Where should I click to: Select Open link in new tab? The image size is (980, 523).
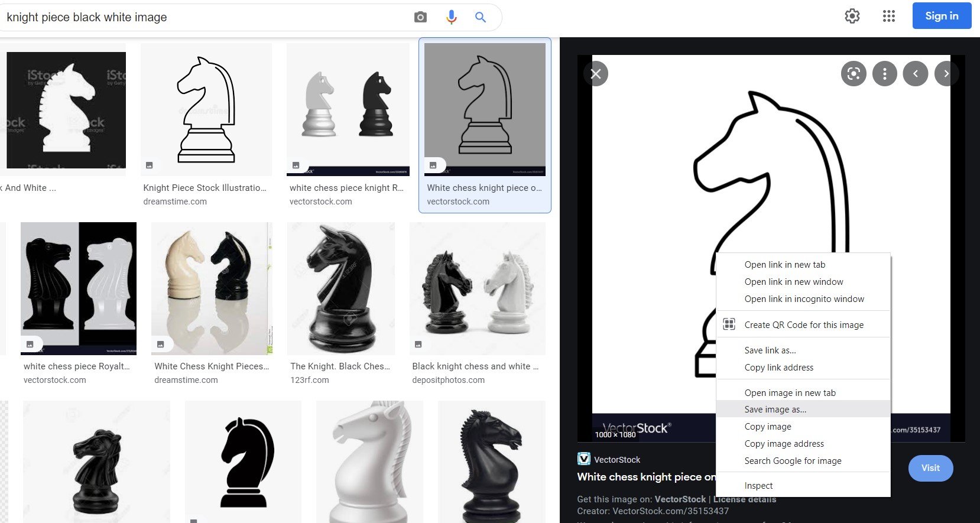pyautogui.click(x=803, y=265)
